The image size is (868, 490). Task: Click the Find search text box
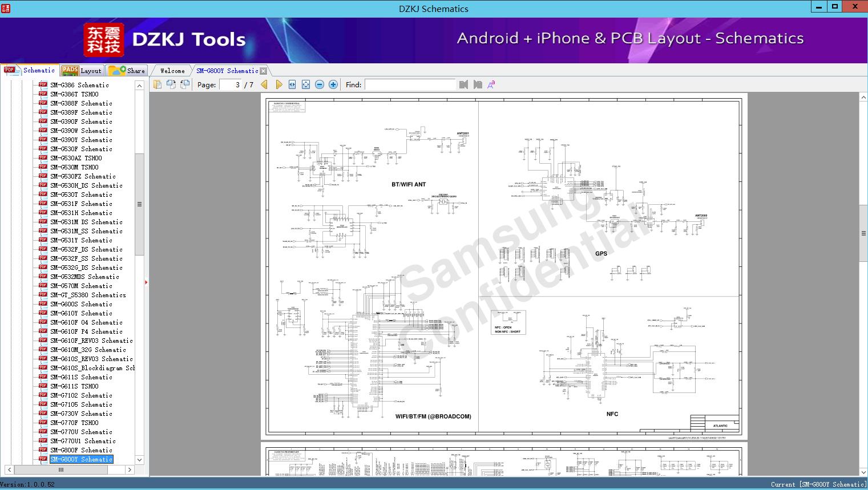410,84
